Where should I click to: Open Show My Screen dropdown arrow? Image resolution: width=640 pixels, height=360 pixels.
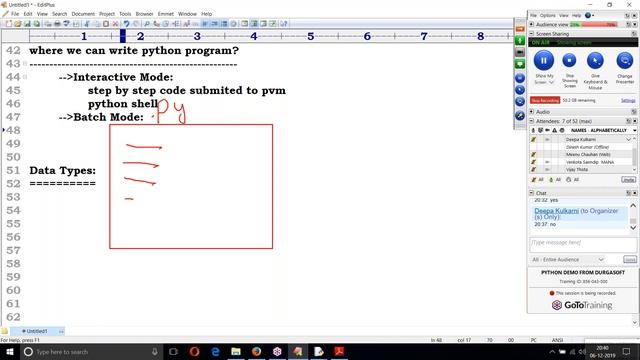coord(551,82)
